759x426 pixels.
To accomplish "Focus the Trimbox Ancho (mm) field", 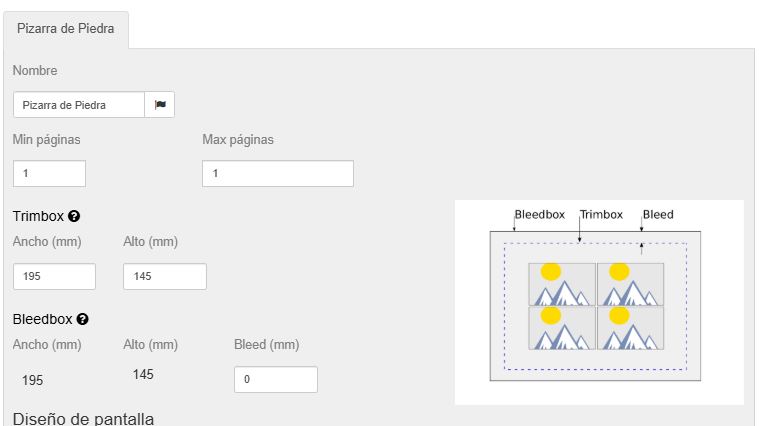I will [x=54, y=276].
